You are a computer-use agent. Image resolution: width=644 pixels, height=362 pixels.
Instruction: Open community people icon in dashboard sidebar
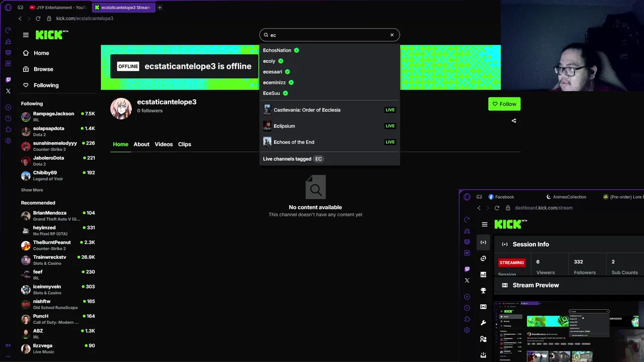(483, 339)
